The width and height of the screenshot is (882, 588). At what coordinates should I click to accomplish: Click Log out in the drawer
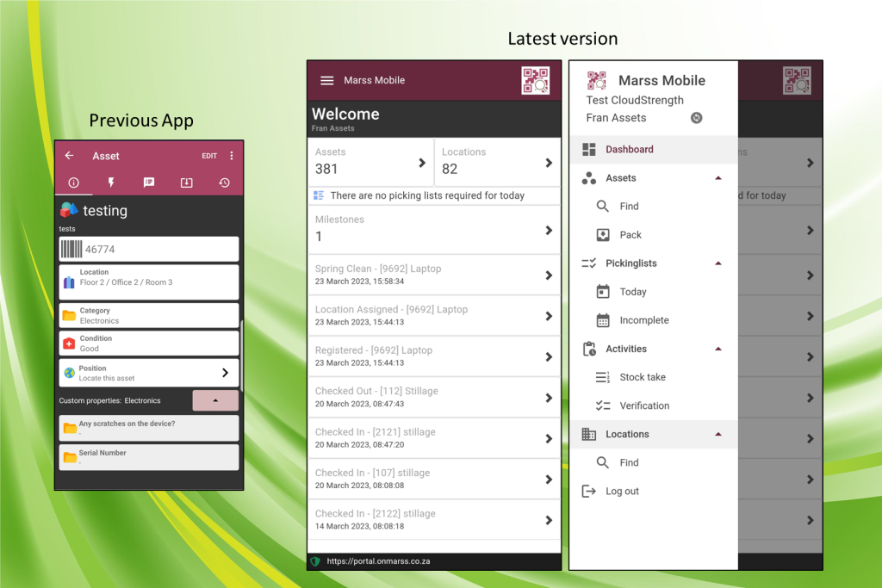click(654, 492)
